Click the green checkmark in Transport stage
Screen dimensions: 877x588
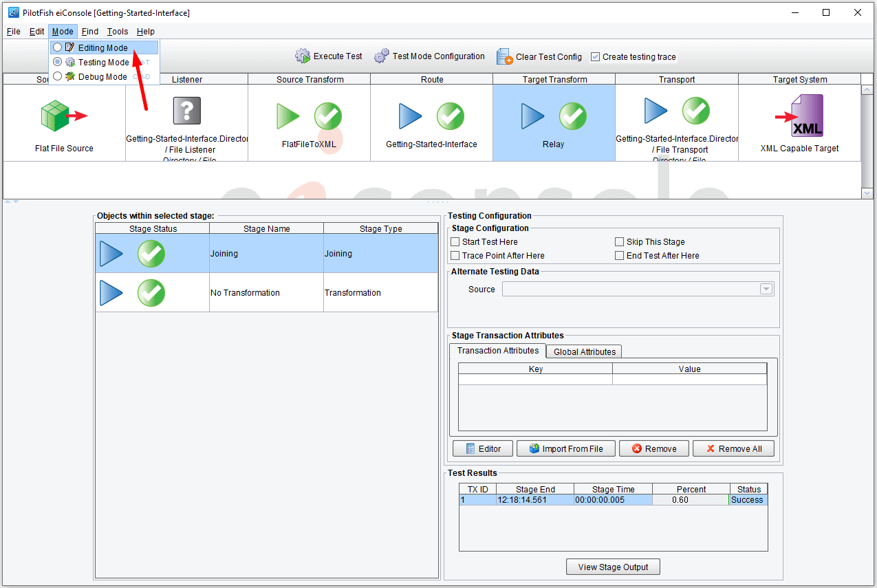click(x=696, y=110)
